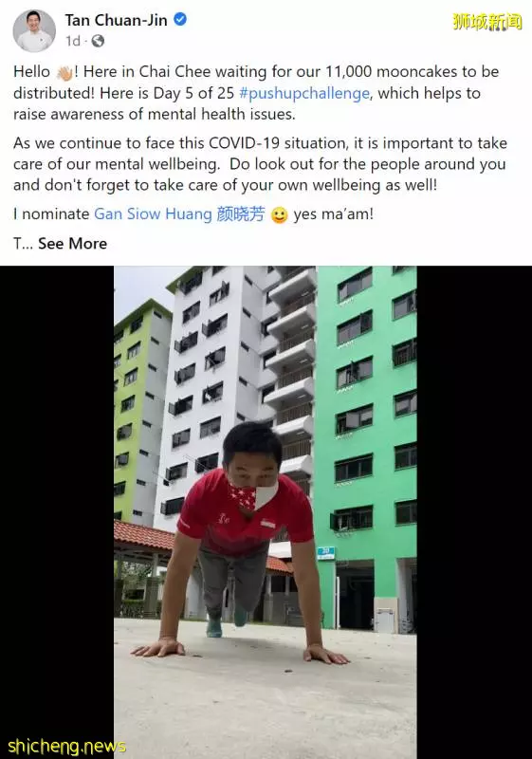Viewport: 532px width, 759px height.
Task: Open the #pushupchallenge hashtag
Action: point(304,93)
